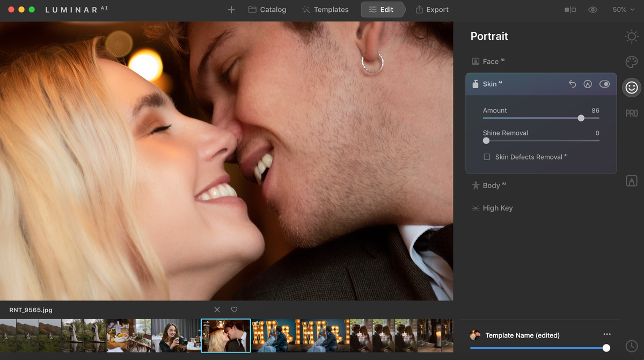
Task: Expand the High Key tool
Action: 492,208
